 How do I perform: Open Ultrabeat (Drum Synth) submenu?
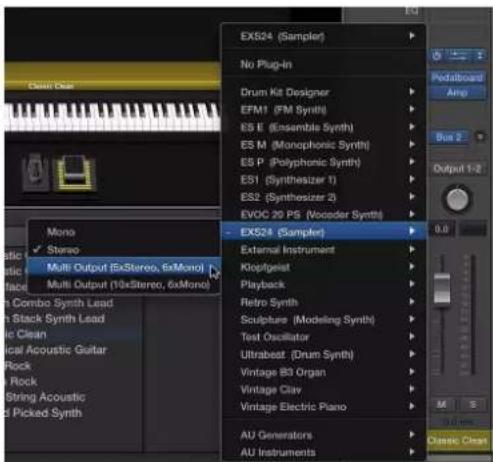pos(324,355)
